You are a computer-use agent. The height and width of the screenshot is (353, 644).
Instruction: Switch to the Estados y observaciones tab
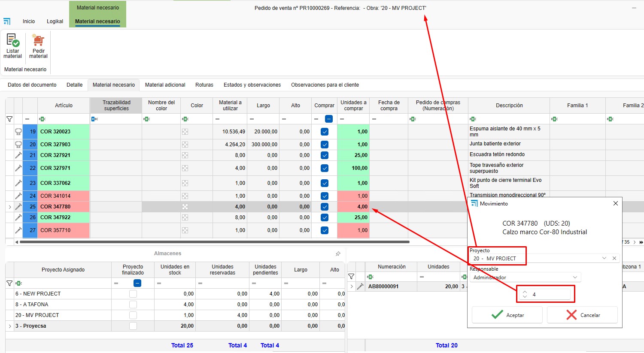(x=252, y=85)
